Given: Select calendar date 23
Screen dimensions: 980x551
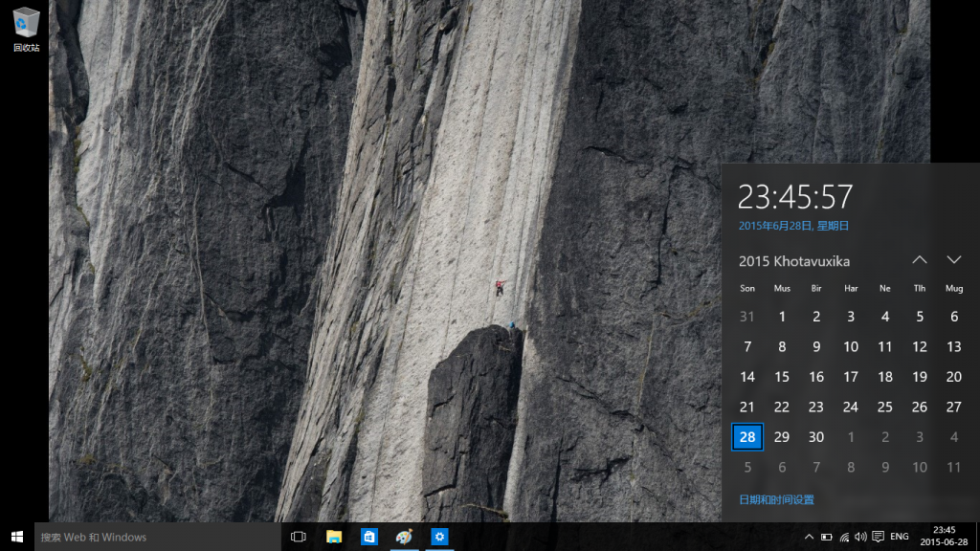Looking at the screenshot, I should [x=816, y=407].
